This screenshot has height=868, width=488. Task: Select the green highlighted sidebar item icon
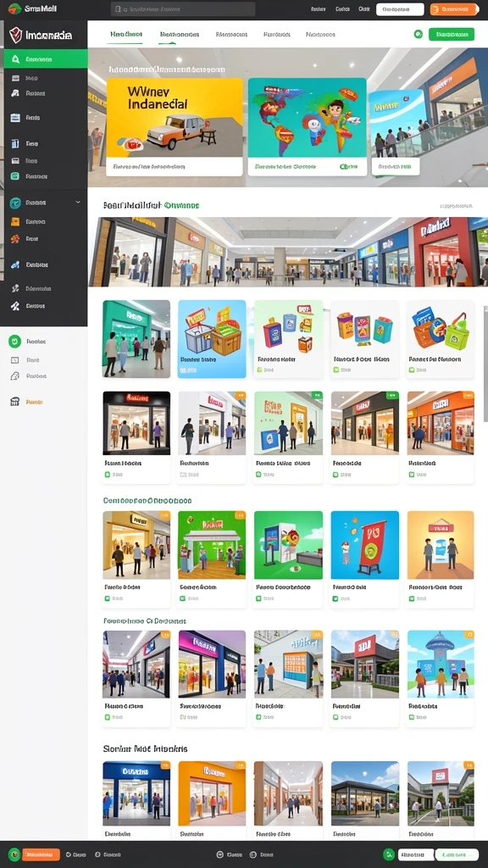(x=15, y=58)
